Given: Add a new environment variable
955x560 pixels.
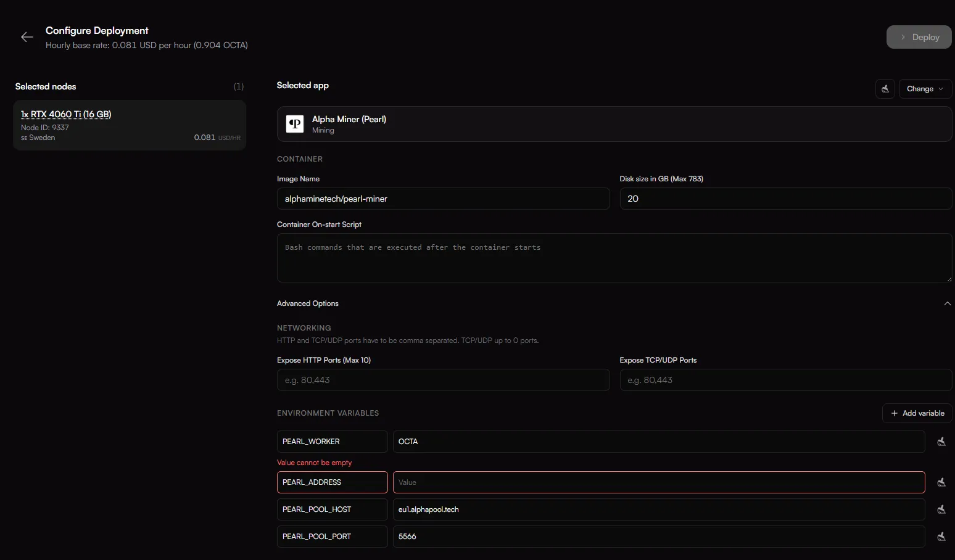Looking at the screenshot, I should coord(917,413).
